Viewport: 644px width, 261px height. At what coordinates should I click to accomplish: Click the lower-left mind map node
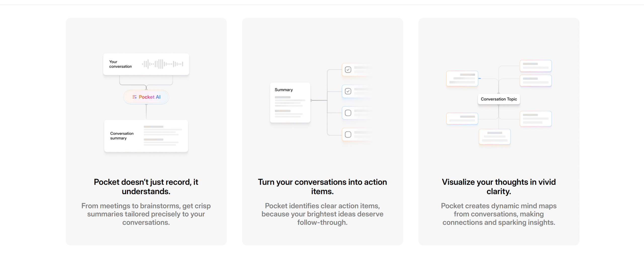[462, 118]
